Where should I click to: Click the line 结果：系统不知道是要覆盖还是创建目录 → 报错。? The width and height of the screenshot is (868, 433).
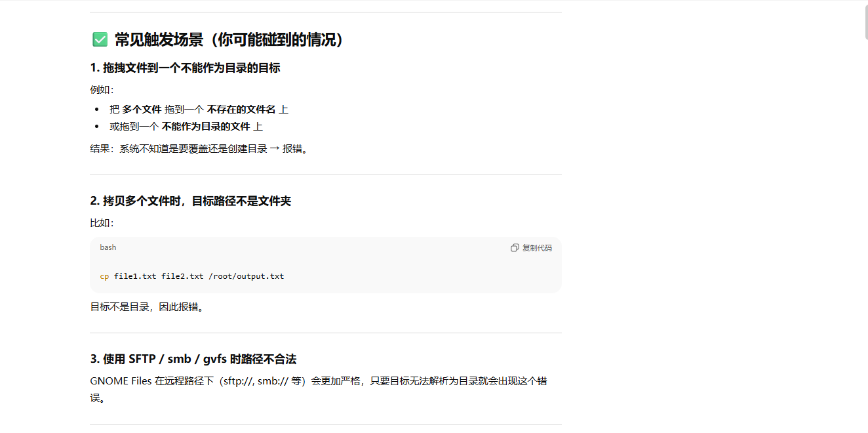pyautogui.click(x=199, y=149)
